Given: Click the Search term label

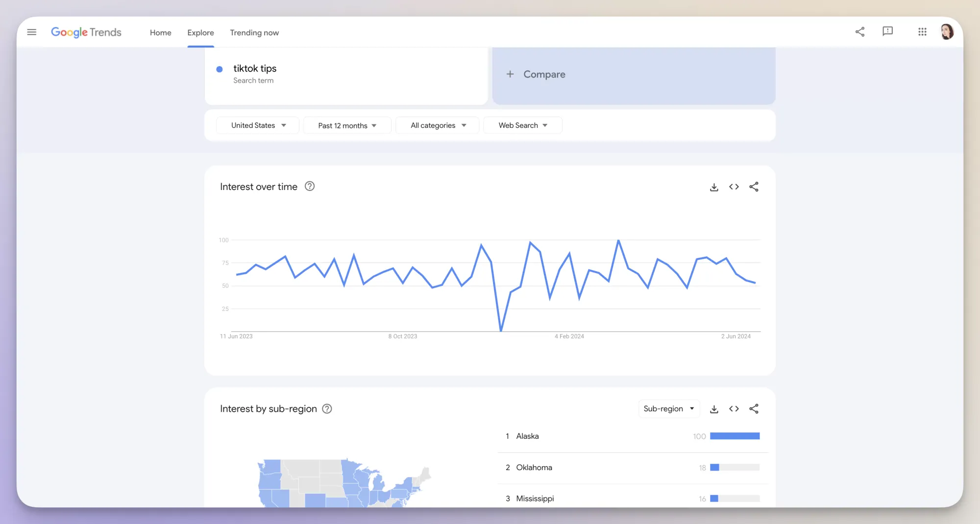Looking at the screenshot, I should coord(253,80).
